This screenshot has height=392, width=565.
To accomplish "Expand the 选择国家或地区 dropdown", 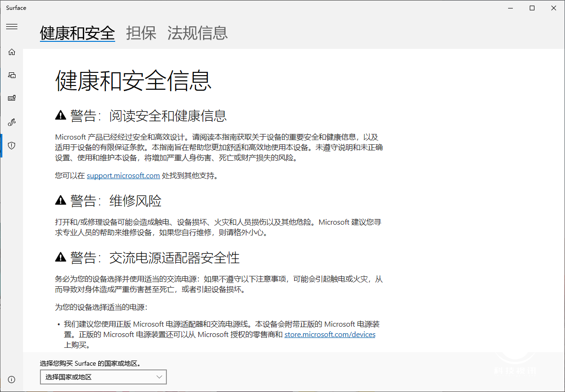I will 103,377.
